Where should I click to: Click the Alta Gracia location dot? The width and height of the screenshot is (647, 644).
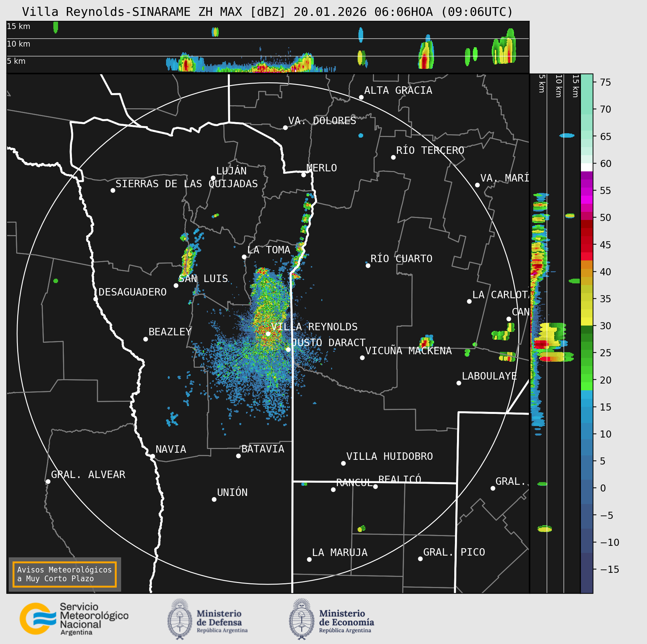coord(361,97)
